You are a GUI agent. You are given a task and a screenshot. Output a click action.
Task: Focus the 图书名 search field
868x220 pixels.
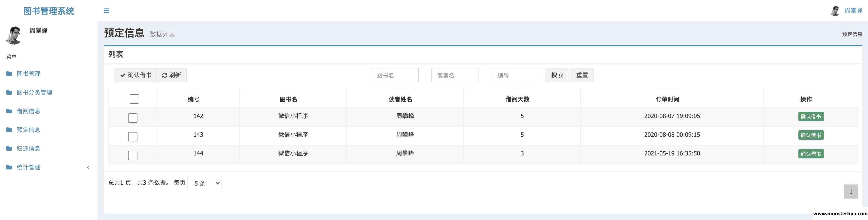point(395,75)
